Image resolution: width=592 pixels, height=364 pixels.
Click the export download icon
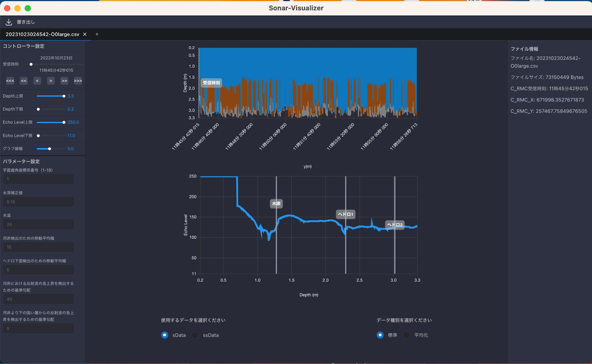click(9, 22)
